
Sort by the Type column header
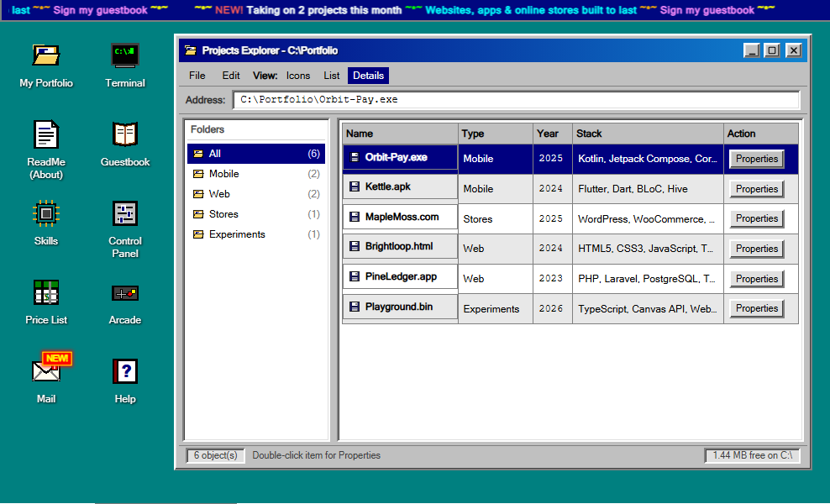[x=496, y=134]
